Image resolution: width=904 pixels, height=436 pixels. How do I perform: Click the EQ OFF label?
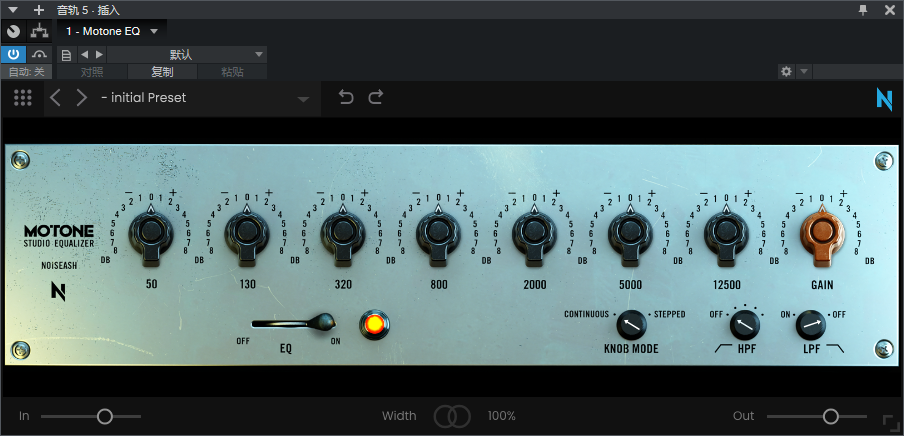point(243,341)
